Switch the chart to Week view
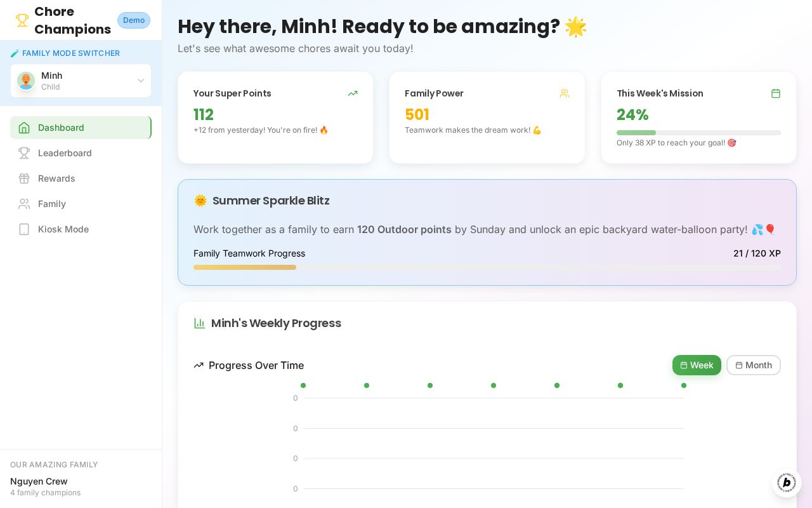The image size is (812, 508). 697,365
